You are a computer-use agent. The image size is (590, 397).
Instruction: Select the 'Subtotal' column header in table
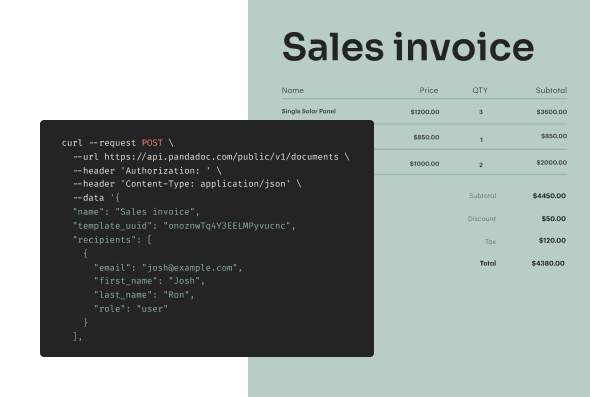(551, 90)
